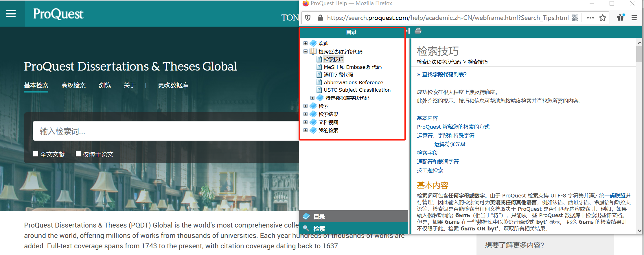Open 运算符、字段和特殊字符 link
Image resolution: width=644 pixels, height=255 pixels.
[446, 135]
